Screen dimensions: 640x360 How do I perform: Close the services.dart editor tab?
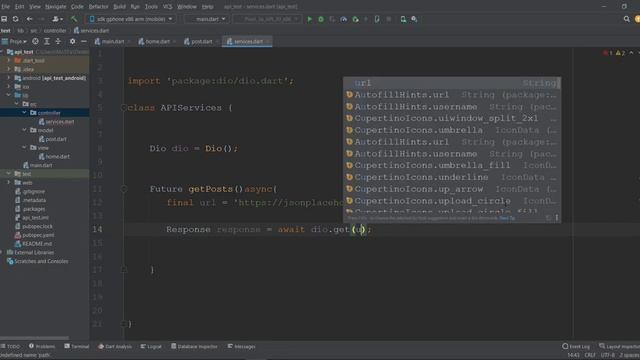(268, 41)
